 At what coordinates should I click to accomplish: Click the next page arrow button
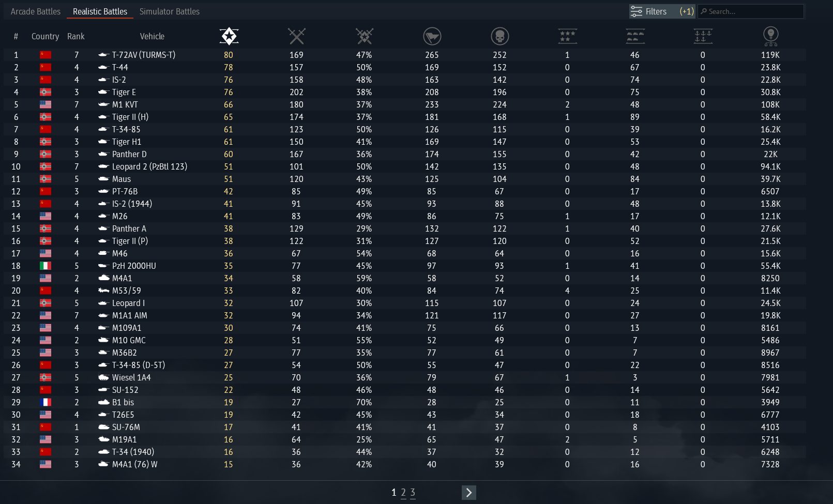[469, 493]
